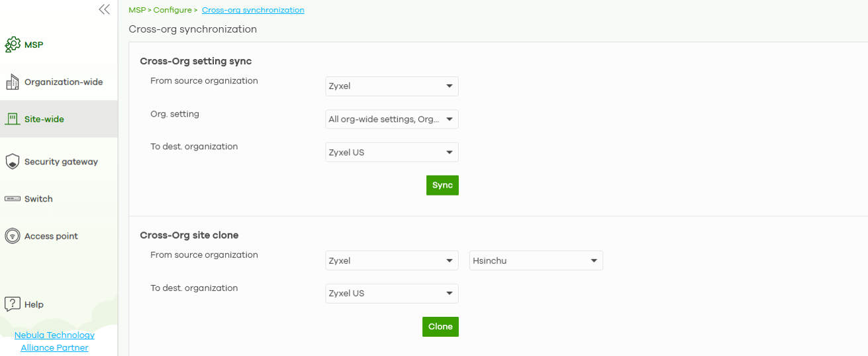This screenshot has width=868, height=356.
Task: Click Configure in breadcrumb
Action: coord(172,10)
